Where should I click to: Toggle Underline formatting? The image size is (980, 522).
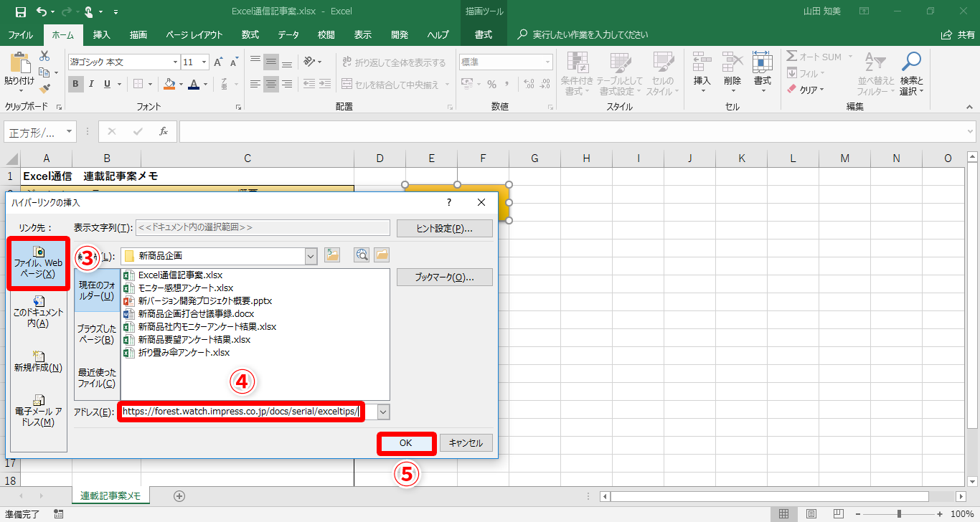pos(108,84)
